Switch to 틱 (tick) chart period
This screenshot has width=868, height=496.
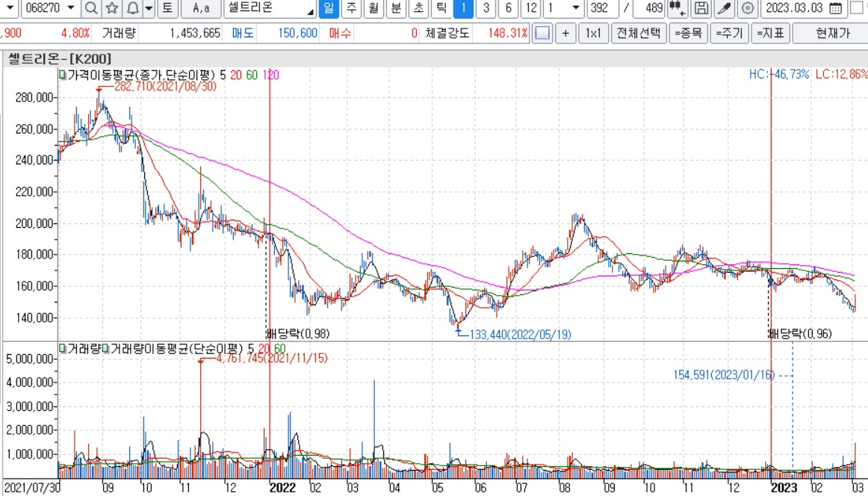[x=440, y=7]
